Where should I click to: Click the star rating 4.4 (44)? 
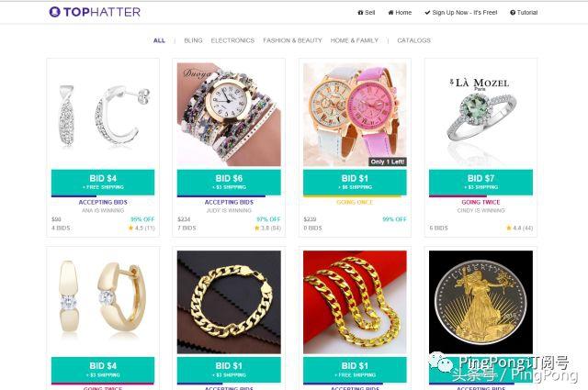click(x=520, y=228)
